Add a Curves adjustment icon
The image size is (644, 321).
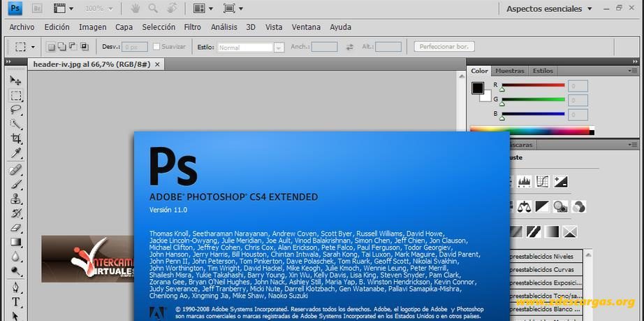tap(543, 181)
